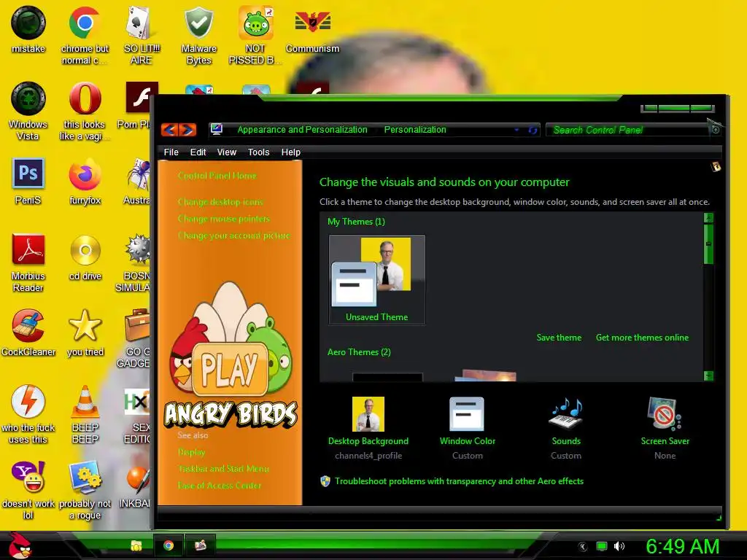Open Screen Saver settings
The image size is (747, 560).
pyautogui.click(x=665, y=428)
